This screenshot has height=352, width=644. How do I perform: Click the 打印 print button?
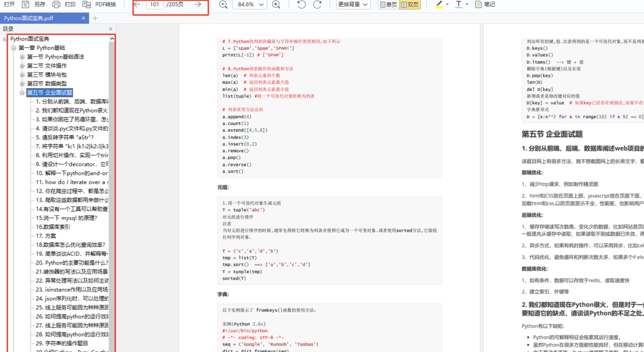pyautogui.click(x=64, y=4)
